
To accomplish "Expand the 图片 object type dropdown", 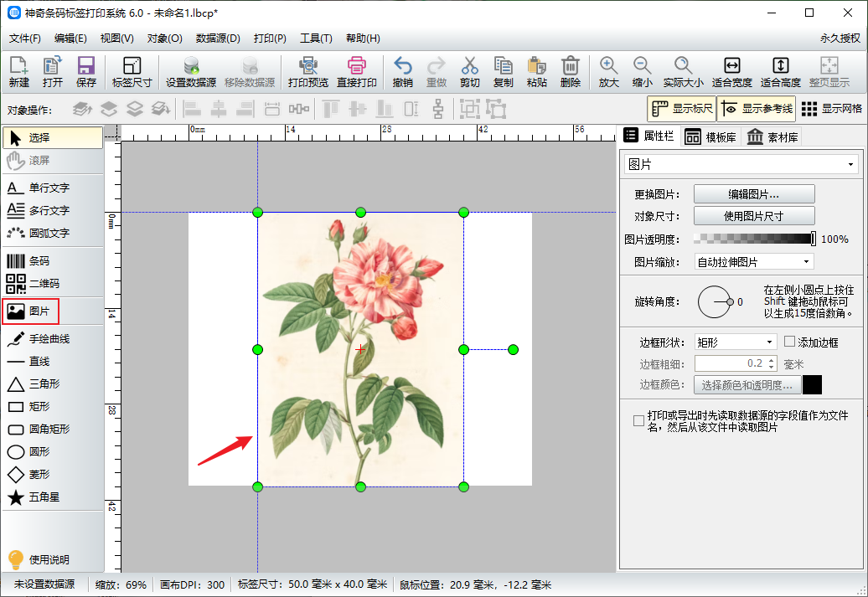I will click(x=741, y=164).
